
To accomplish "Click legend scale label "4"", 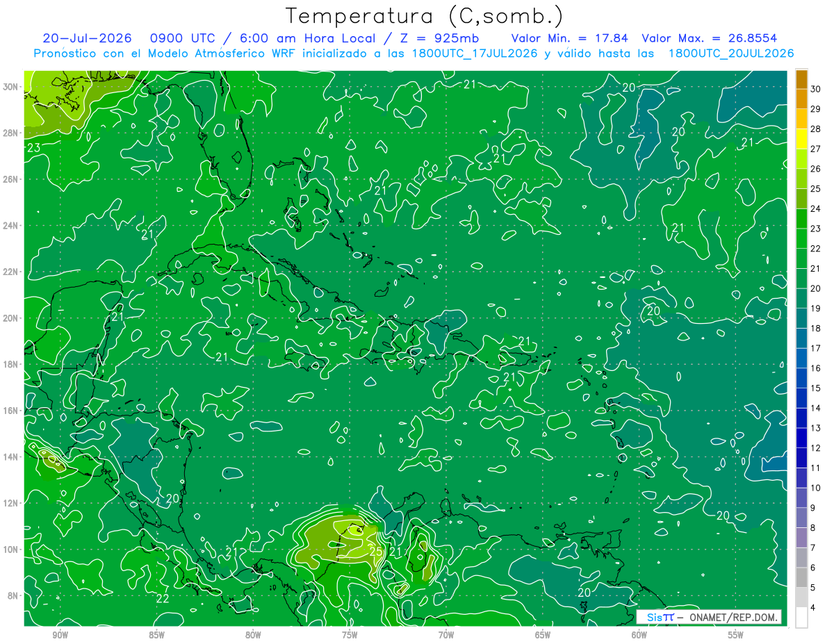I will tap(813, 608).
